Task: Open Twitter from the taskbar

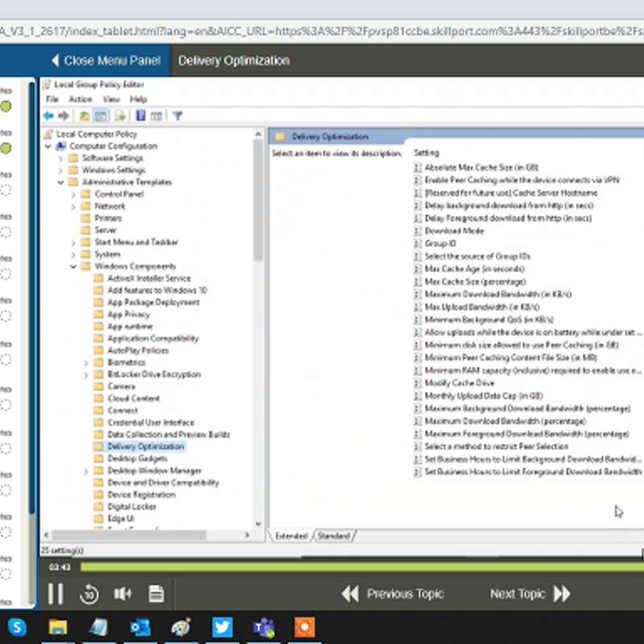Action: tap(222, 627)
